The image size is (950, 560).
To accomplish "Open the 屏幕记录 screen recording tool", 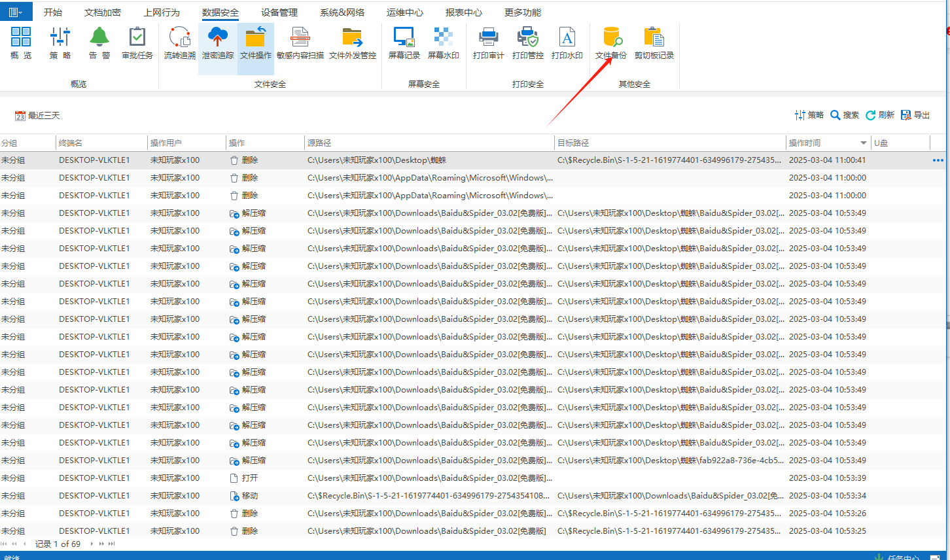I will click(x=404, y=43).
